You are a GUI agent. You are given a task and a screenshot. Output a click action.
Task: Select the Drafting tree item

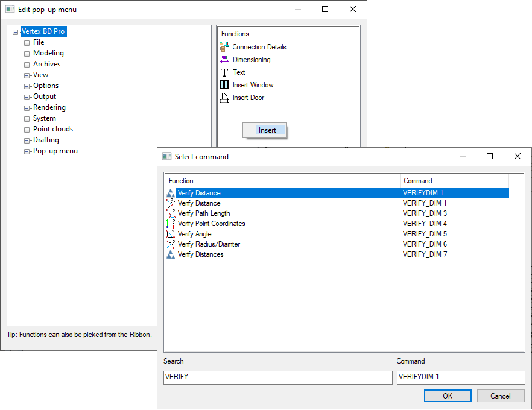(46, 140)
